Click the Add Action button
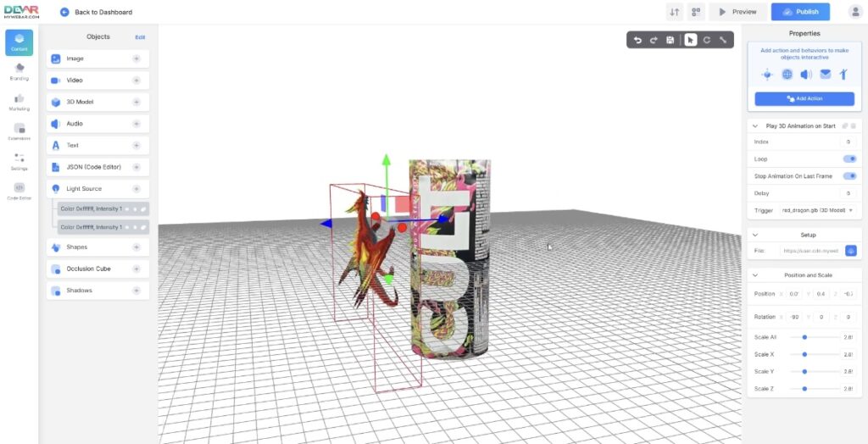Image resolution: width=868 pixels, height=444 pixels. pos(804,98)
